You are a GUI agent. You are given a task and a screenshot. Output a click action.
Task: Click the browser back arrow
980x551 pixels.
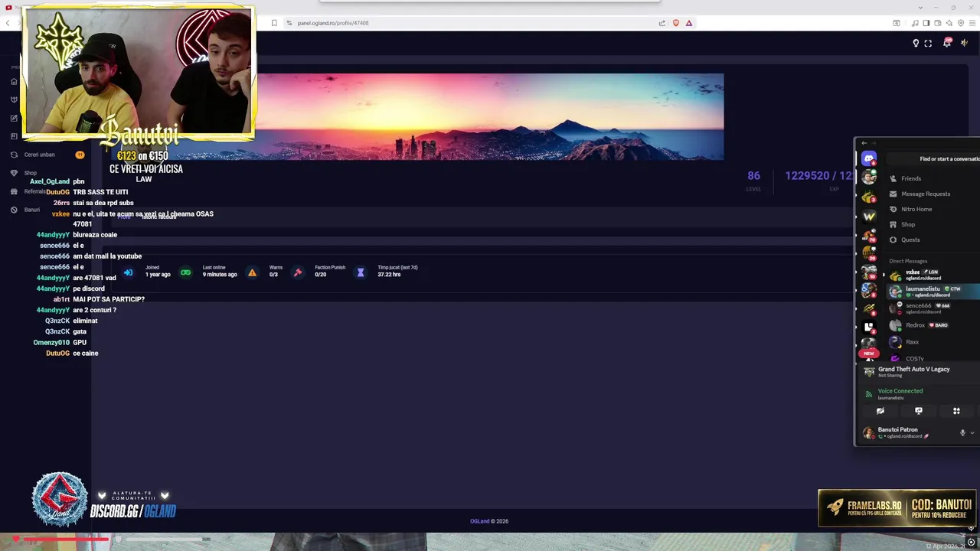pyautogui.click(x=8, y=23)
